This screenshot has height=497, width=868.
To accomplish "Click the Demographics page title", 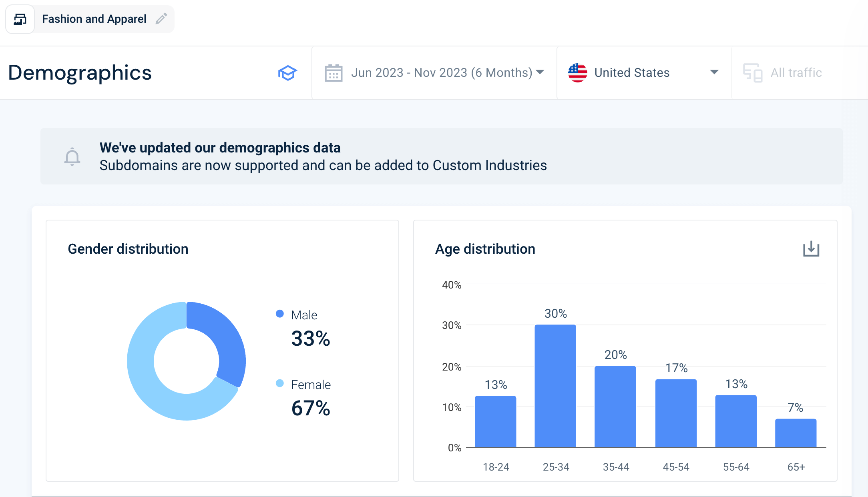I will tap(80, 73).
